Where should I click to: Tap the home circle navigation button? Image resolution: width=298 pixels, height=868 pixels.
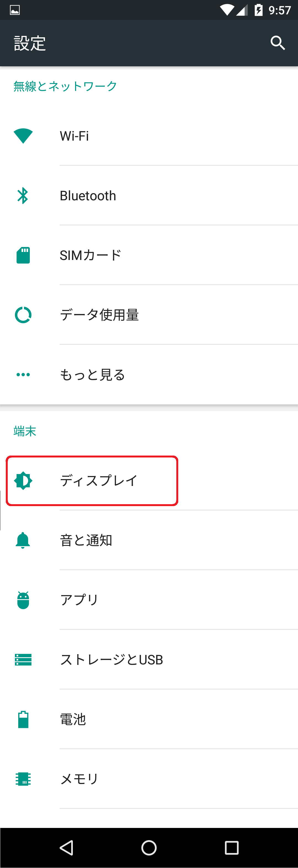pyautogui.click(x=149, y=848)
